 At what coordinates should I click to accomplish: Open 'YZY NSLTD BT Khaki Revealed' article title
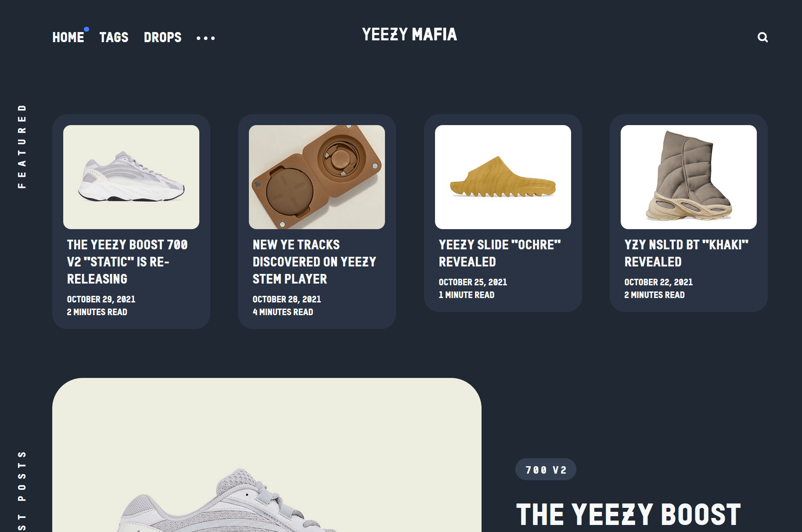pyautogui.click(x=687, y=253)
